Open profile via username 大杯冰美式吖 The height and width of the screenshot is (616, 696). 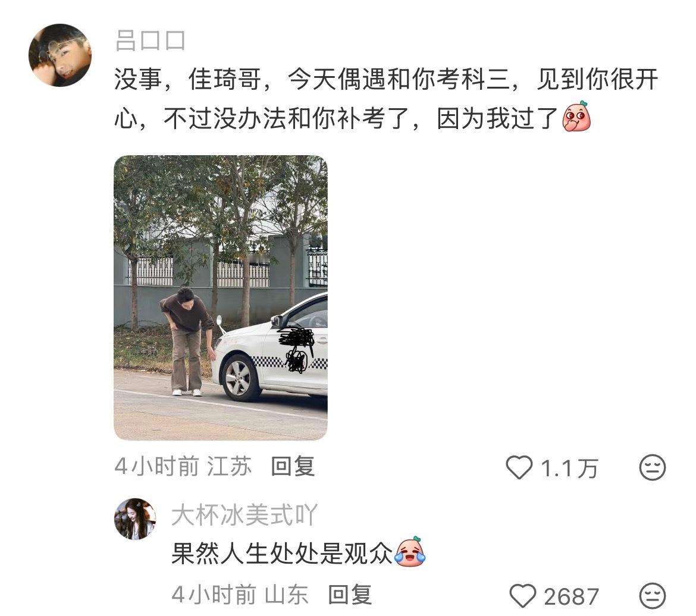[244, 516]
